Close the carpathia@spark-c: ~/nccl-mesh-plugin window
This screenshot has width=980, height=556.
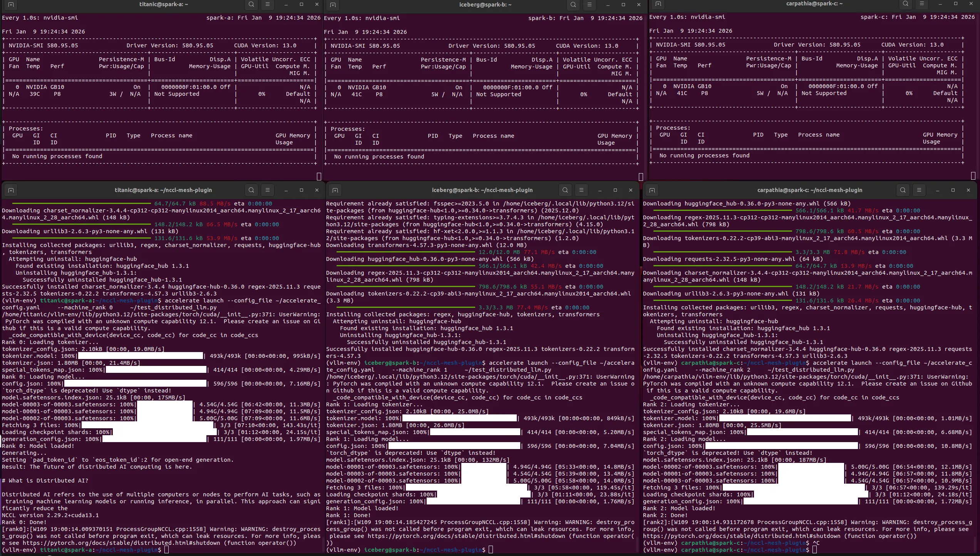pyautogui.click(x=968, y=190)
